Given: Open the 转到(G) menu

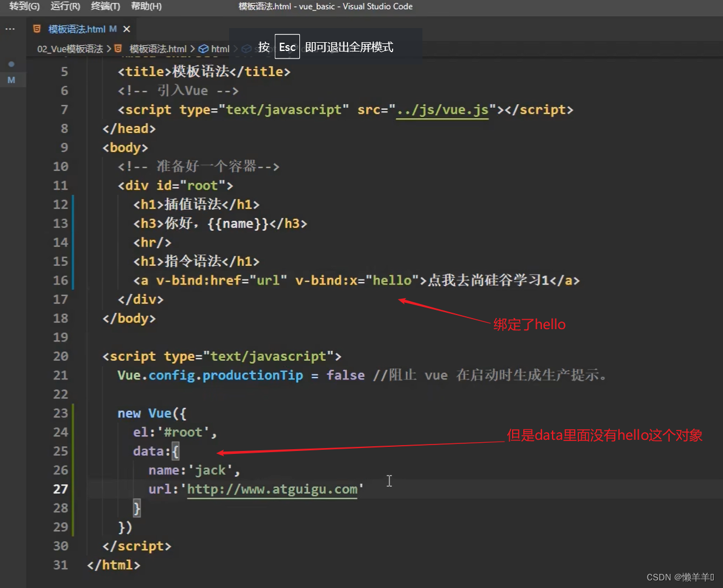Looking at the screenshot, I should [25, 6].
